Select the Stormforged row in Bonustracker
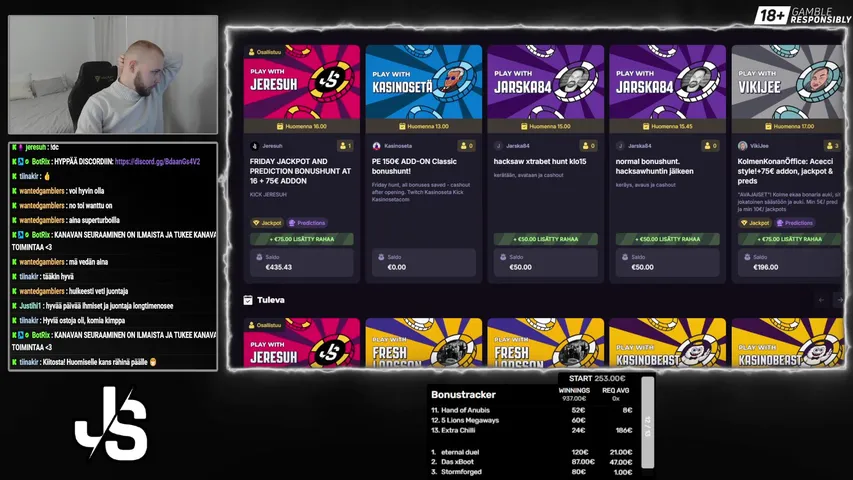The height and width of the screenshot is (480, 853). (532, 472)
